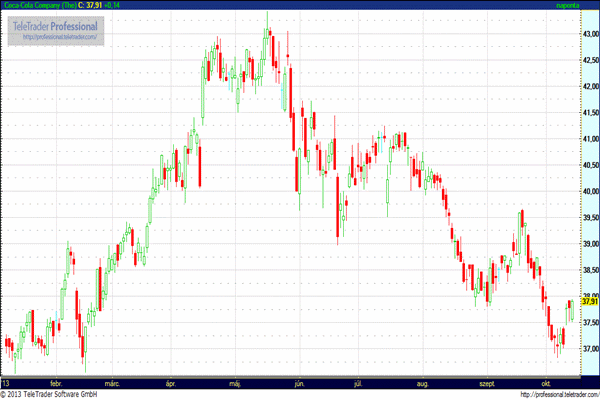Open the naponta interval selector

(x=569, y=5)
